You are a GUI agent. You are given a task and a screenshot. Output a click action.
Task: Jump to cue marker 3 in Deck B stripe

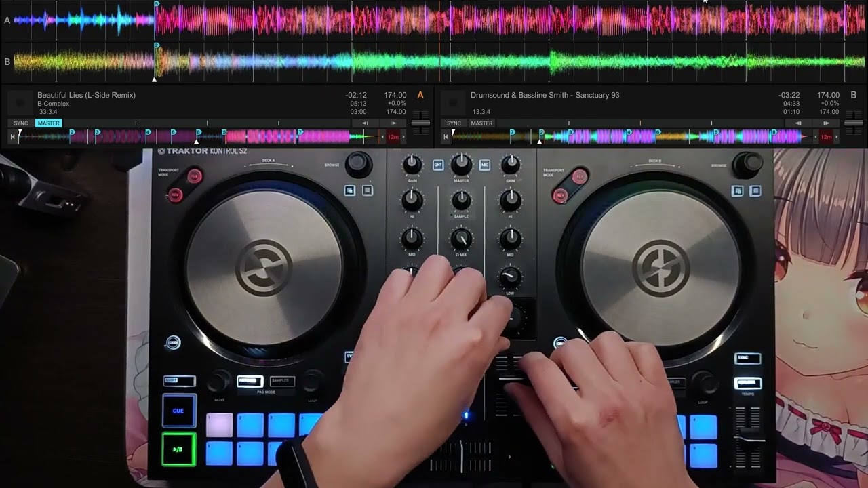pyautogui.click(x=570, y=132)
